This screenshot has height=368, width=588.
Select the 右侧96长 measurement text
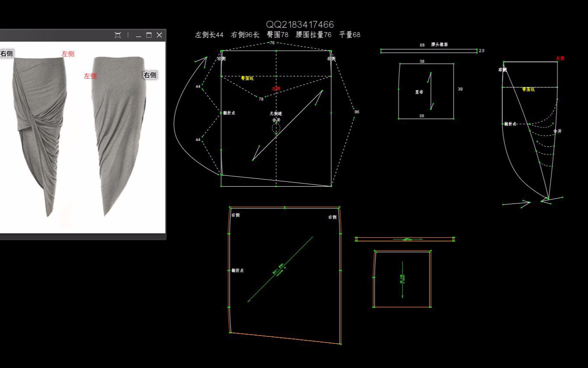coord(245,35)
